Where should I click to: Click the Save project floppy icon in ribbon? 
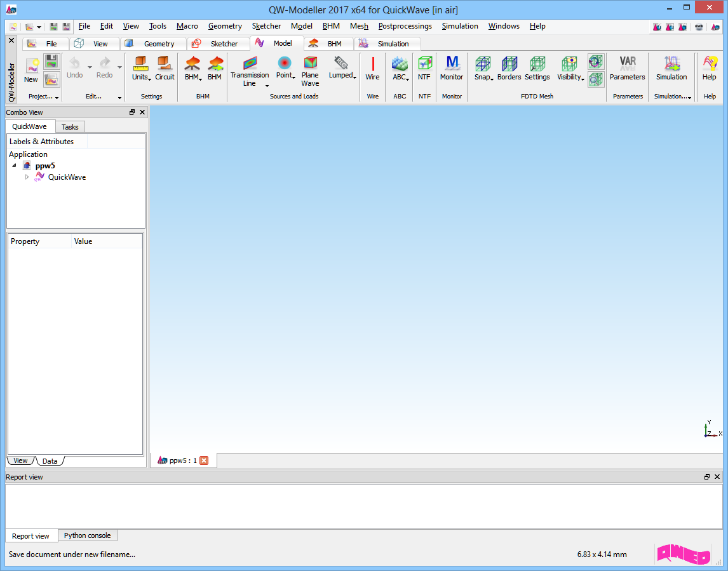(51, 62)
